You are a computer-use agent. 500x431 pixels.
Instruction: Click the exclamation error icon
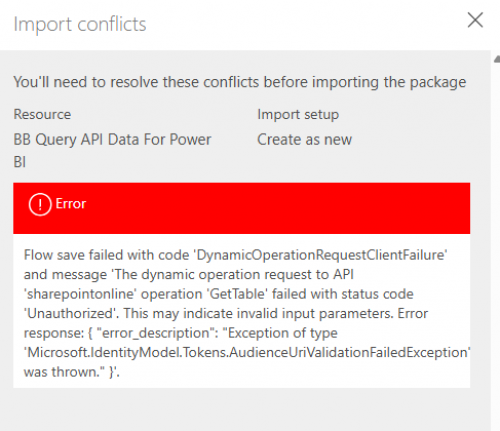coord(40,204)
